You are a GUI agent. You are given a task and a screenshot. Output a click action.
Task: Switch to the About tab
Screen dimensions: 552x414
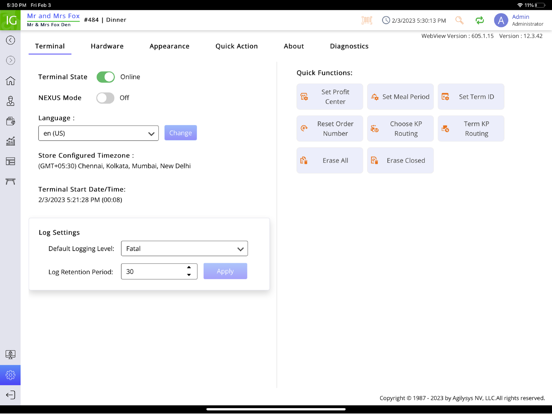pyautogui.click(x=294, y=46)
